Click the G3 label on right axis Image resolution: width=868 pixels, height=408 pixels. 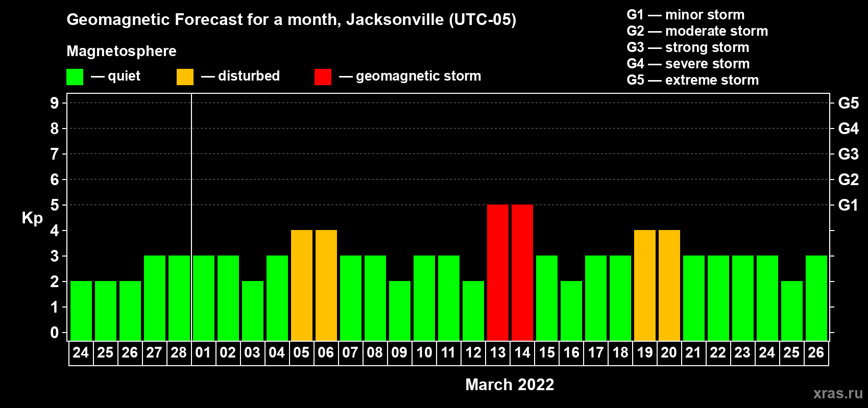(x=849, y=154)
